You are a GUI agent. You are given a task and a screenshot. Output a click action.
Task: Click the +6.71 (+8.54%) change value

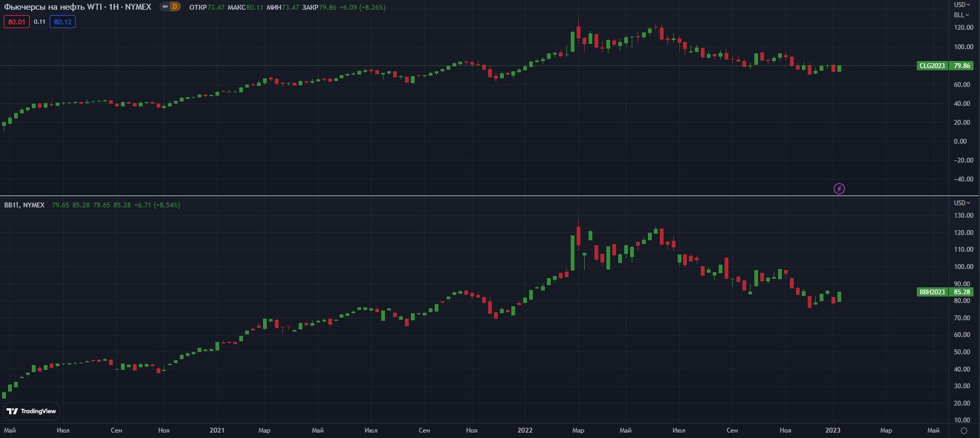(157, 205)
